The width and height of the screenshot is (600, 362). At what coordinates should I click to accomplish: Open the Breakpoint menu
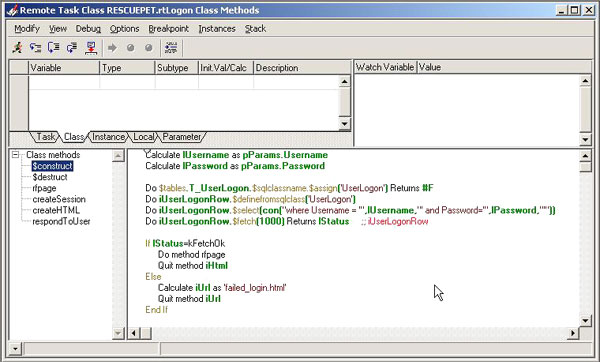pyautogui.click(x=169, y=29)
